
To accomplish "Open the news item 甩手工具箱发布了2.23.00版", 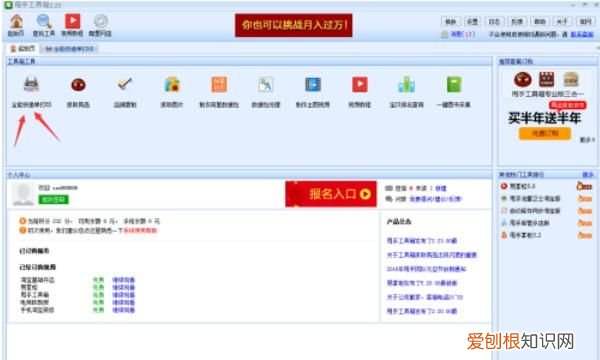I will [x=422, y=241].
